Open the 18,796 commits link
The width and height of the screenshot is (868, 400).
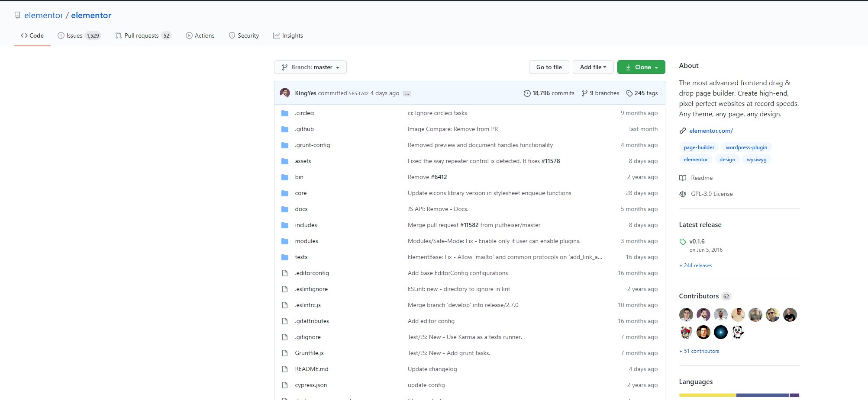(549, 93)
